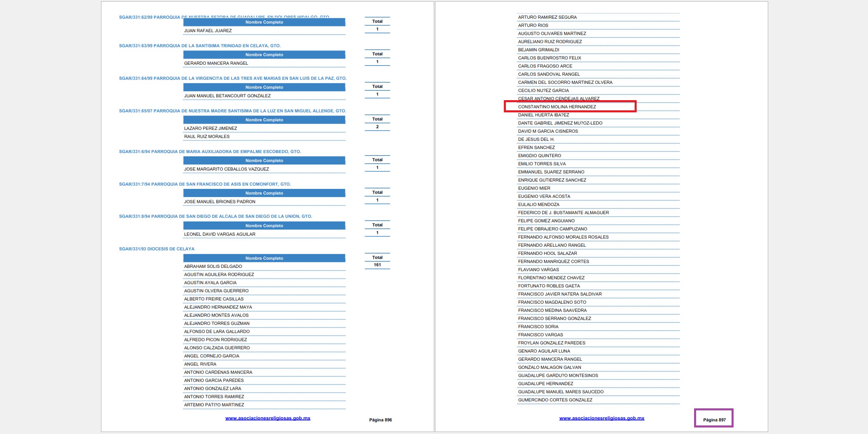The width and height of the screenshot is (868, 434).
Task: Select the name ANTONIO CARDENAS MANCERA
Action: click(x=218, y=372)
